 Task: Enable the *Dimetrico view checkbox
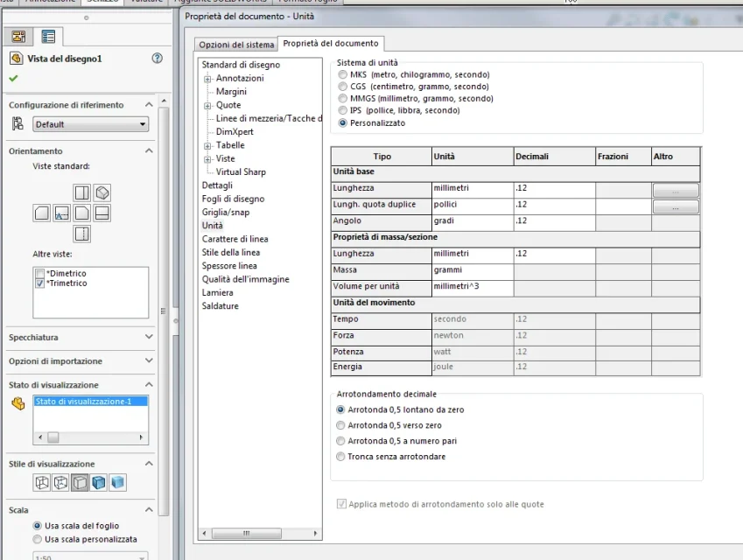point(39,273)
